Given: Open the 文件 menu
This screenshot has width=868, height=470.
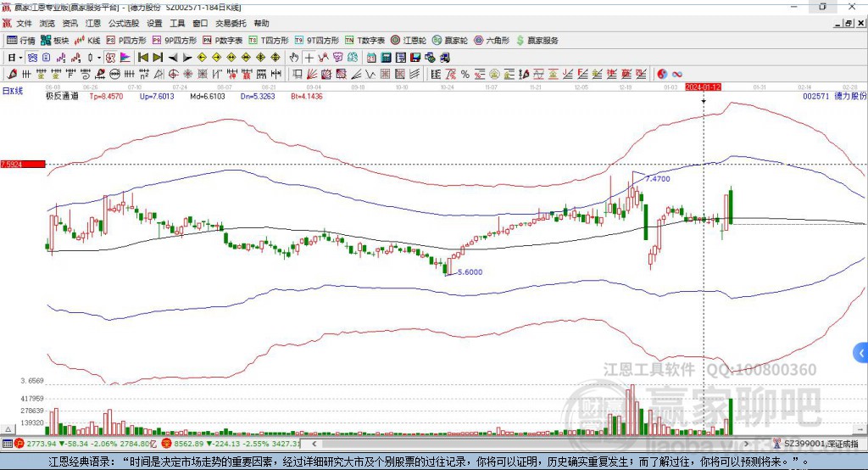Looking at the screenshot, I should pos(24,23).
